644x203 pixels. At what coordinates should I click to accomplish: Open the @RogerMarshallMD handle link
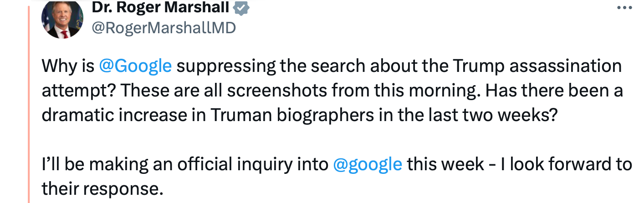(164, 28)
